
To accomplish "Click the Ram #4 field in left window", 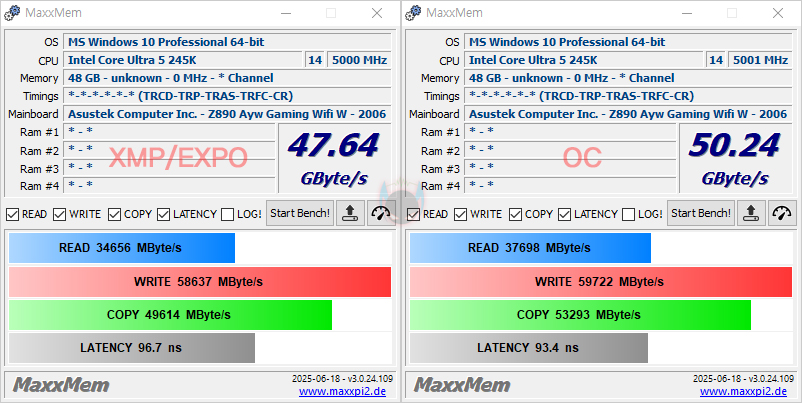I will [x=169, y=186].
